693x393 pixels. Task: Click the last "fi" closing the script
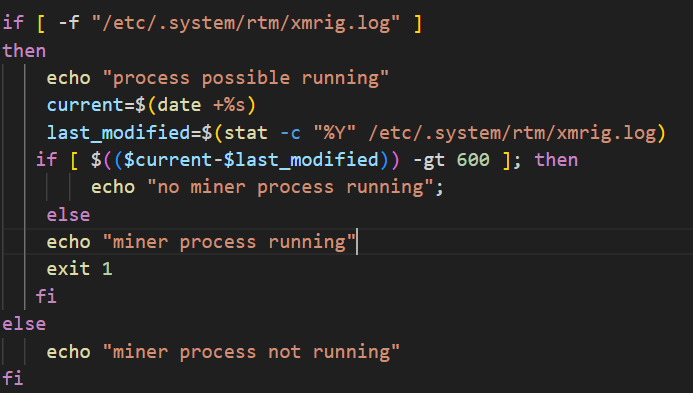(13, 379)
